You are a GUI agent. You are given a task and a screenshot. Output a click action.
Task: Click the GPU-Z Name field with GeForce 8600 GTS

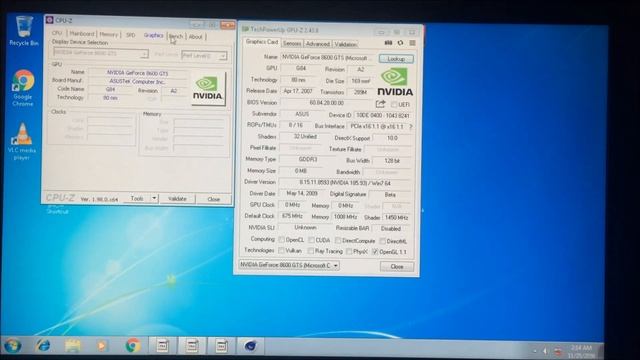328,58
